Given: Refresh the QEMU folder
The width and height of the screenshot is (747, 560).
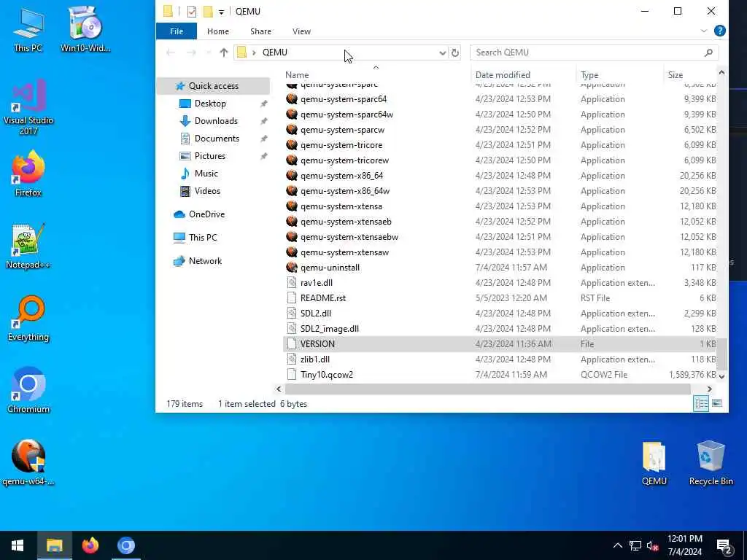Looking at the screenshot, I should (x=455, y=52).
